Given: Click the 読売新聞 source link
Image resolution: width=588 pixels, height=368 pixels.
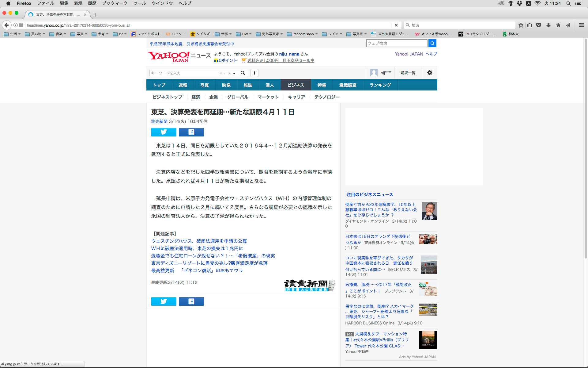Looking at the screenshot, I should point(159,121).
